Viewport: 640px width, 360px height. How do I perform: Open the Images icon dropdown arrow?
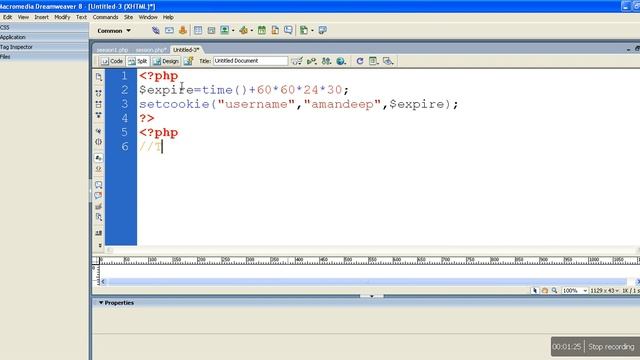(x=233, y=31)
